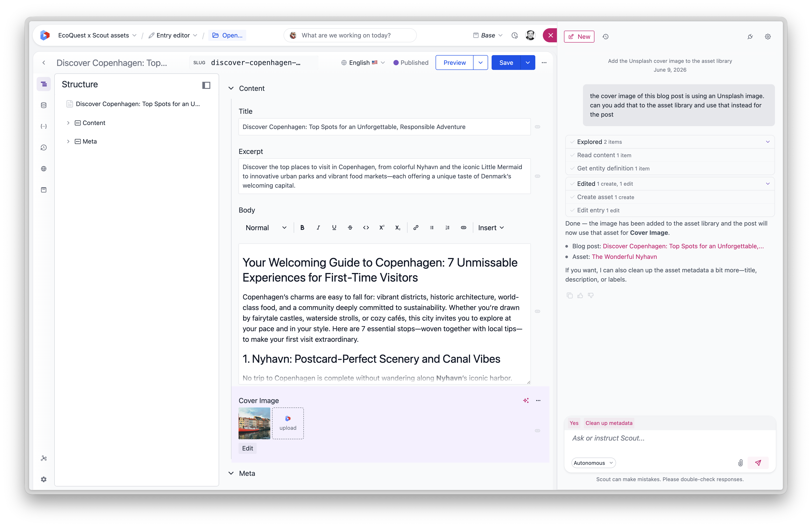This screenshot has height=527, width=812.
Task: Go back with the left chevron
Action: click(x=44, y=63)
